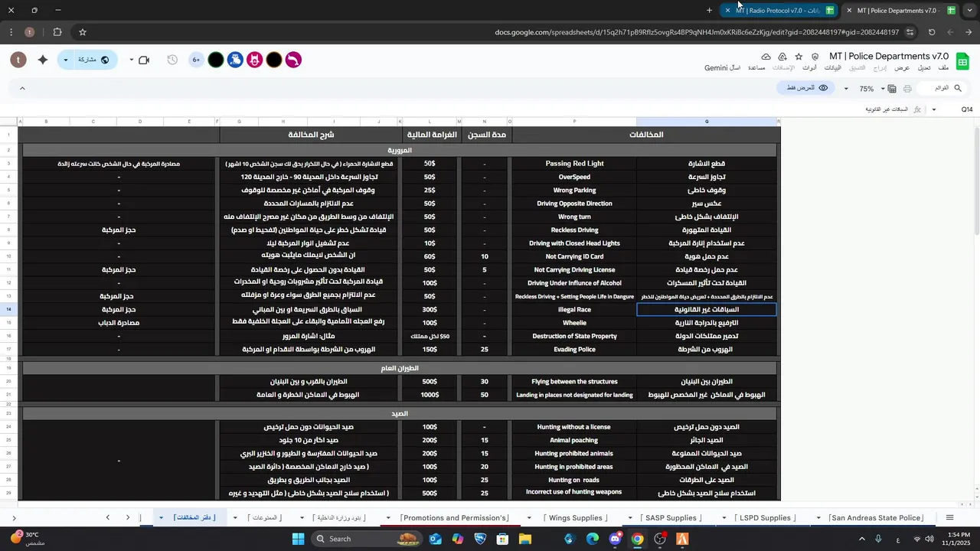
Task: Star the MT Police Departments document
Action: click(799, 57)
